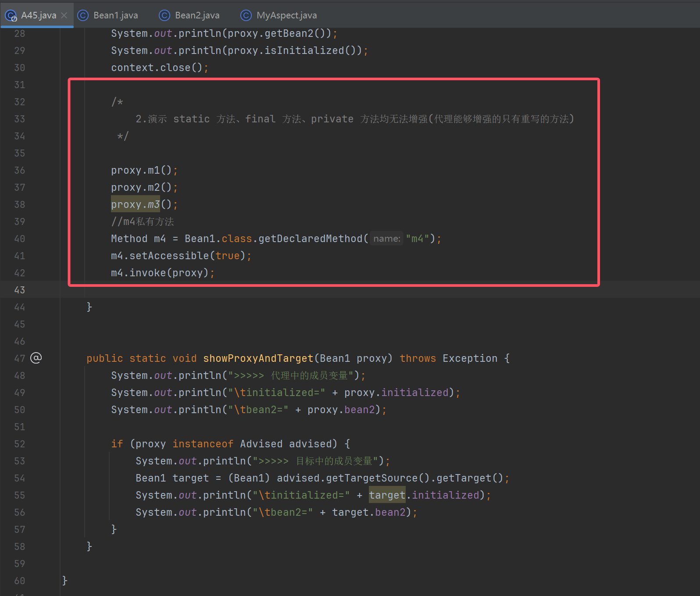The width and height of the screenshot is (700, 596).
Task: Place cursor on proxy.m1() call
Action: pyautogui.click(x=144, y=170)
